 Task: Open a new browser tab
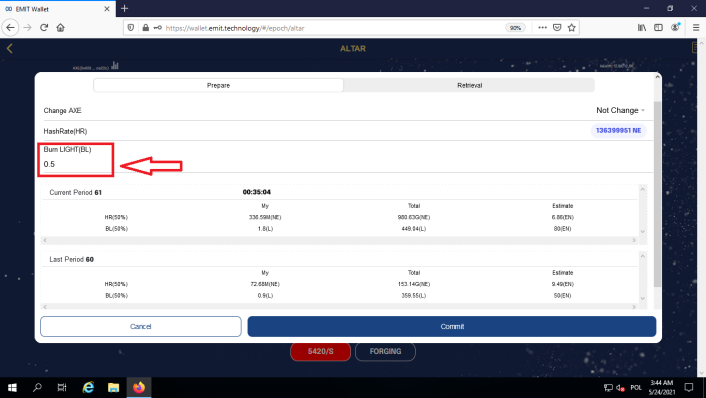pos(125,9)
